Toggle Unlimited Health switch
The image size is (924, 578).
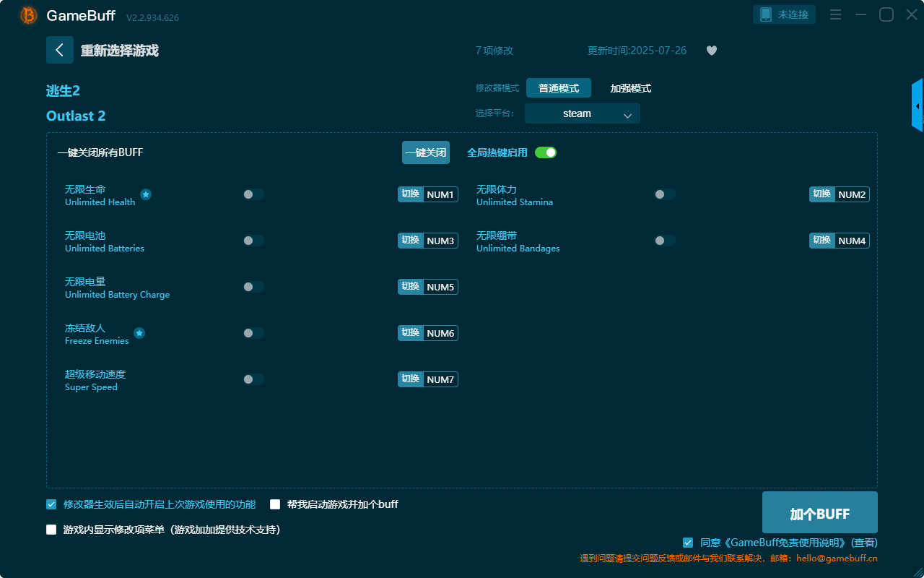tap(253, 194)
